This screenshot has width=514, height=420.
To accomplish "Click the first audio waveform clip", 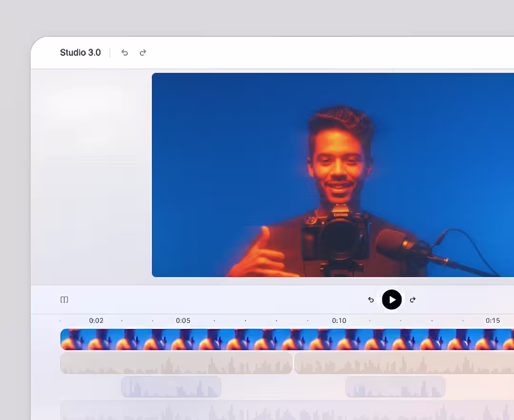I will [x=176, y=363].
